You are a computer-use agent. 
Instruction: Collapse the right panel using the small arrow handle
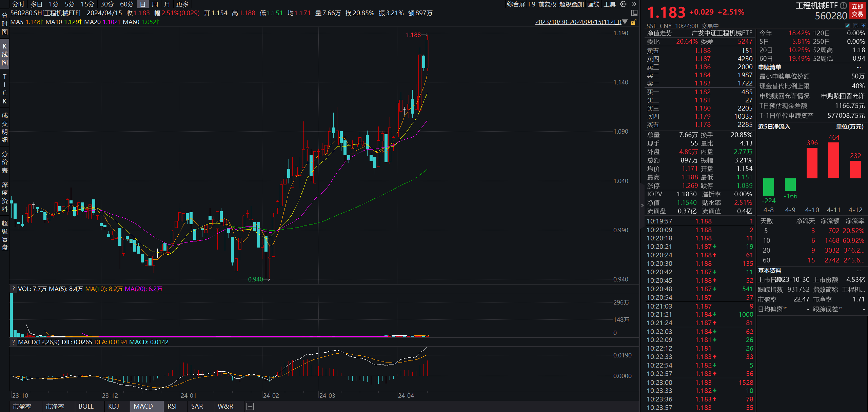(x=642, y=205)
